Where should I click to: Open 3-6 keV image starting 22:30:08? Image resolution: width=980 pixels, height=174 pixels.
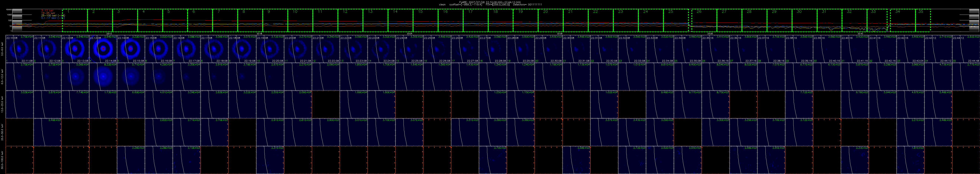tap(576, 49)
